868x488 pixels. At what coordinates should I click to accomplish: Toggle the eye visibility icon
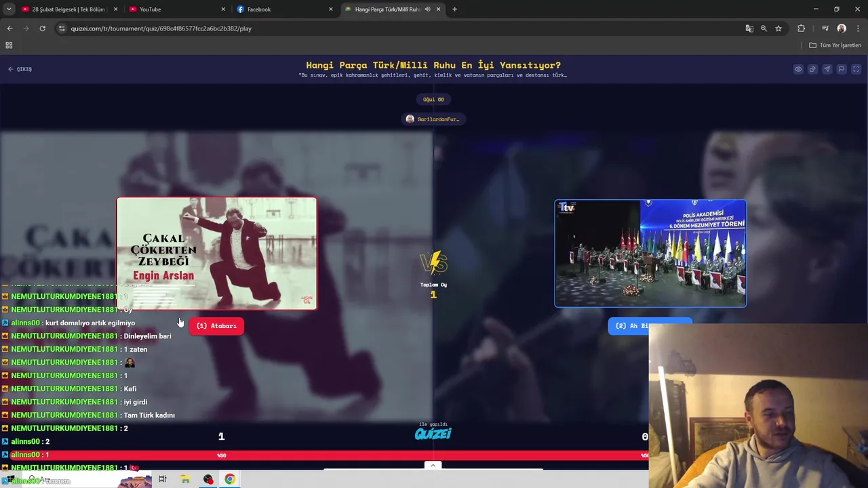(x=798, y=69)
